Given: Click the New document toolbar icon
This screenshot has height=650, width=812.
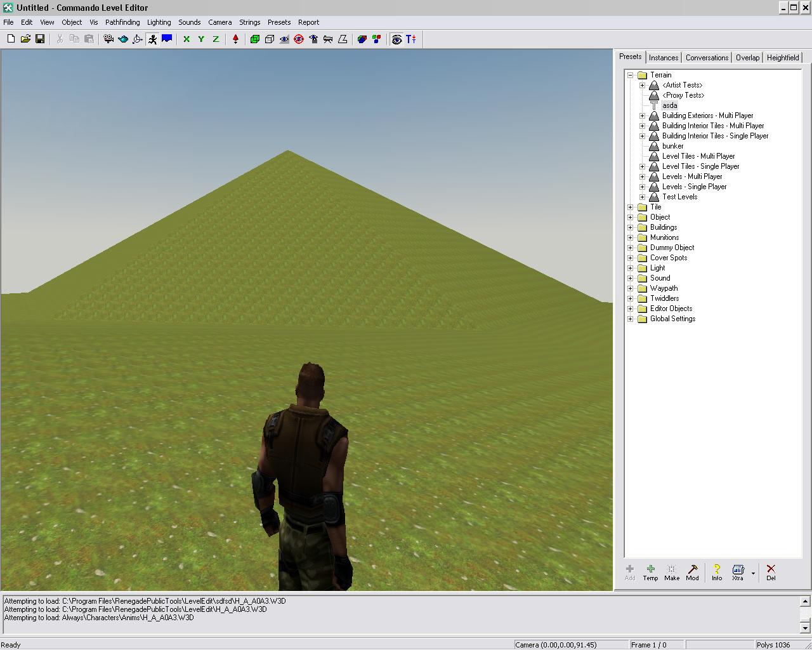Looking at the screenshot, I should tap(11, 39).
